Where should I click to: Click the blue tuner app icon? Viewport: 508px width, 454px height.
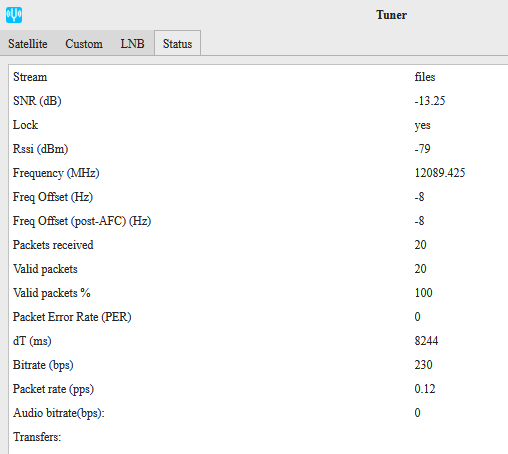(14, 15)
